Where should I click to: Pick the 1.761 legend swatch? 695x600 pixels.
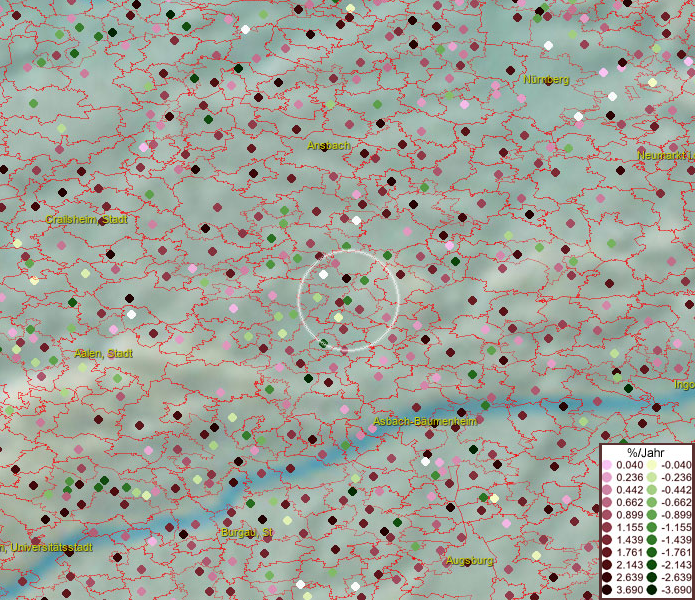(607, 552)
